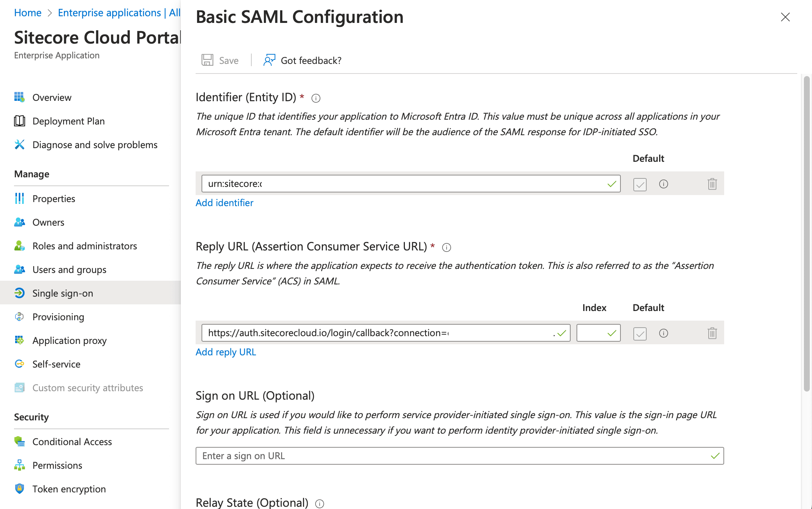Click the Add reply URL link
This screenshot has height=509, width=812.
226,352
